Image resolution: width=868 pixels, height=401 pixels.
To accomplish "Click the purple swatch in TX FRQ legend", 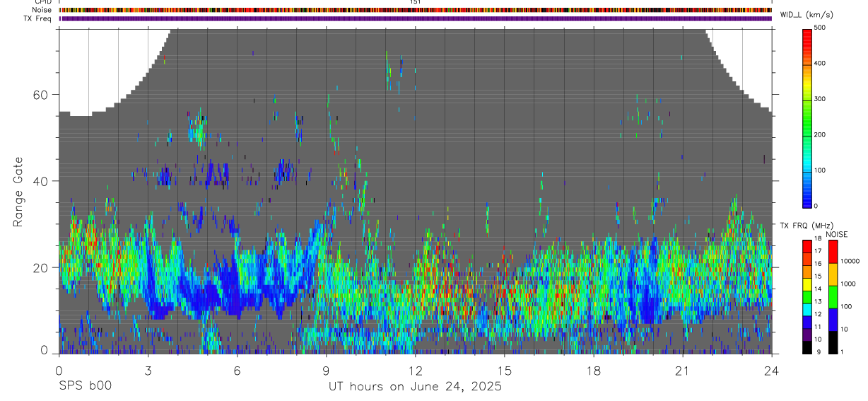I will [807, 334].
